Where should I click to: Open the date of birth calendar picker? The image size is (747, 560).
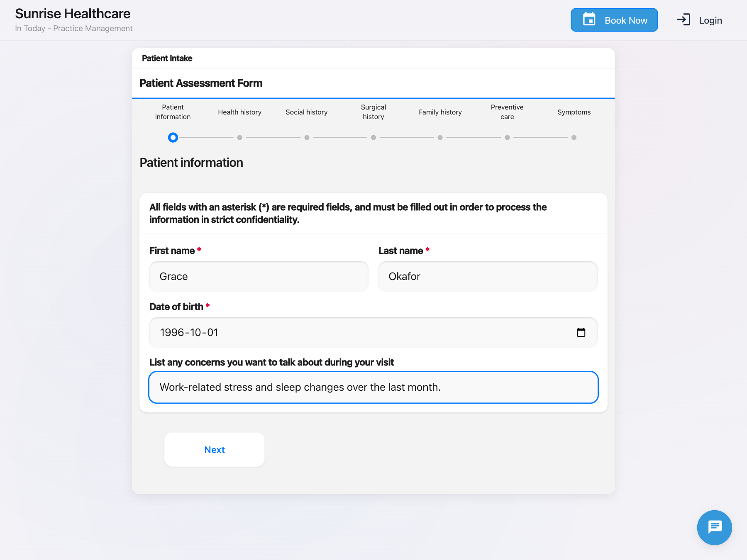coord(581,332)
